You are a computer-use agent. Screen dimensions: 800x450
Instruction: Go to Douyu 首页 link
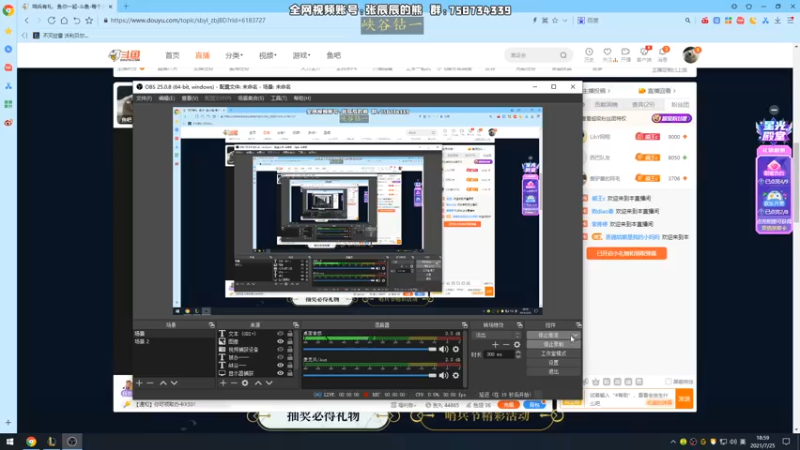point(172,55)
